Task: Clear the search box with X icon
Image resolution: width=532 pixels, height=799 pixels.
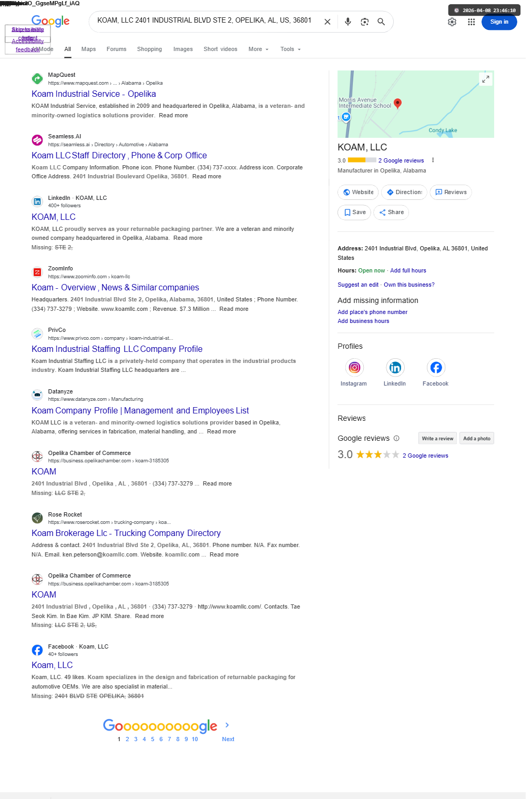Action: [327, 22]
